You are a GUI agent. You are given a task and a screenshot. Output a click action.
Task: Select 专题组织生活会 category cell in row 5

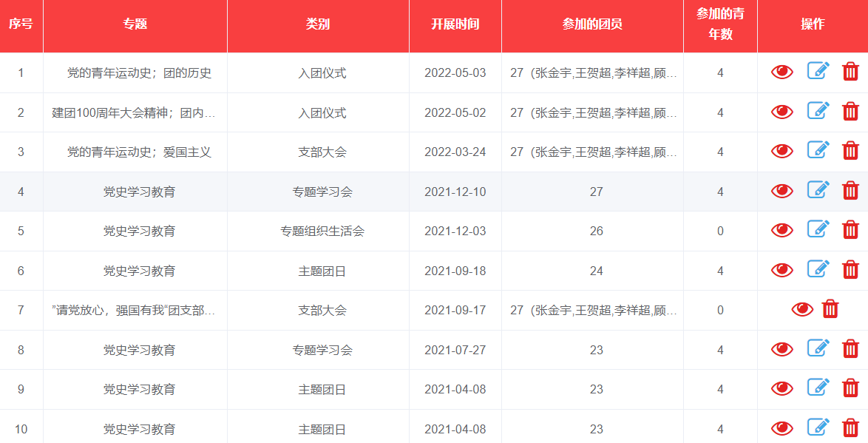pyautogui.click(x=322, y=231)
